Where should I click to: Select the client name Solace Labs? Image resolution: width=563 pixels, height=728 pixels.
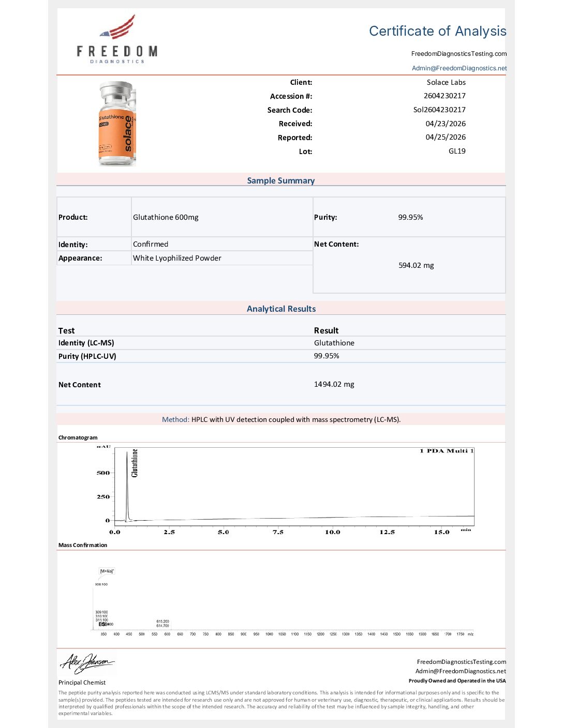click(x=446, y=82)
